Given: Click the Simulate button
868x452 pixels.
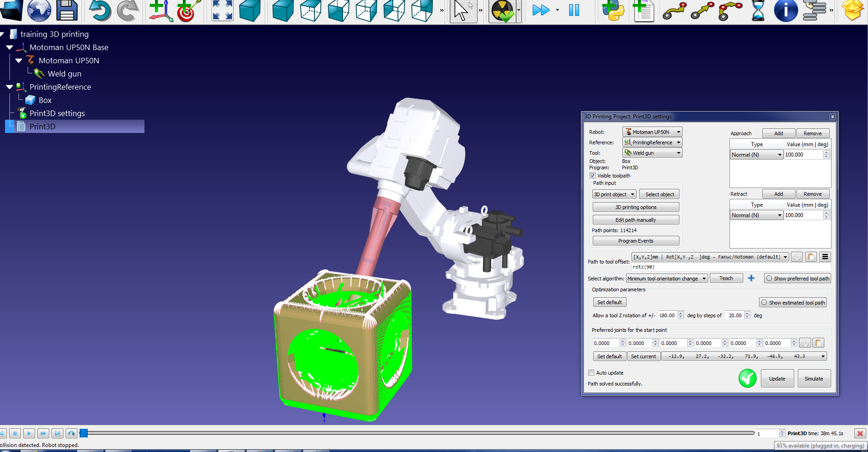Looking at the screenshot, I should click(x=814, y=379).
